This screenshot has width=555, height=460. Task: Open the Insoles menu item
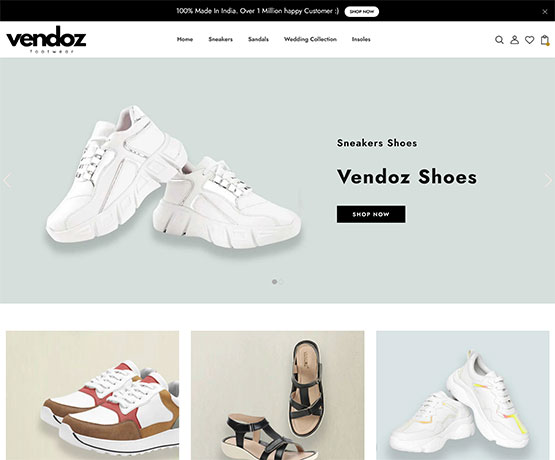click(x=361, y=39)
